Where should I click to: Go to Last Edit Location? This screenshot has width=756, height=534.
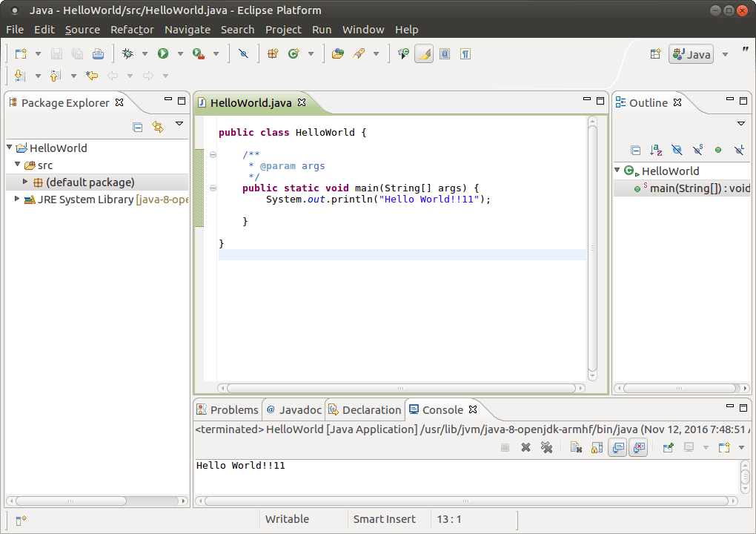92,75
